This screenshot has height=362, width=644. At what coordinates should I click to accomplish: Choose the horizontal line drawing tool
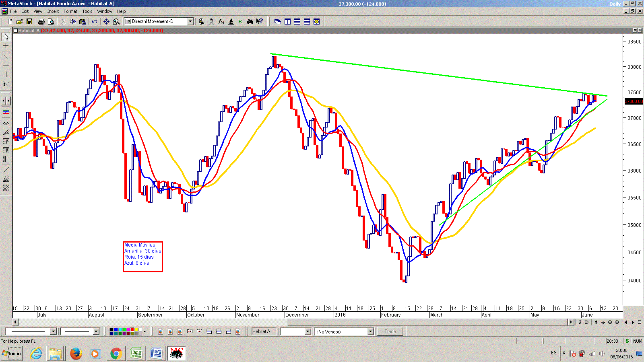click(6, 66)
